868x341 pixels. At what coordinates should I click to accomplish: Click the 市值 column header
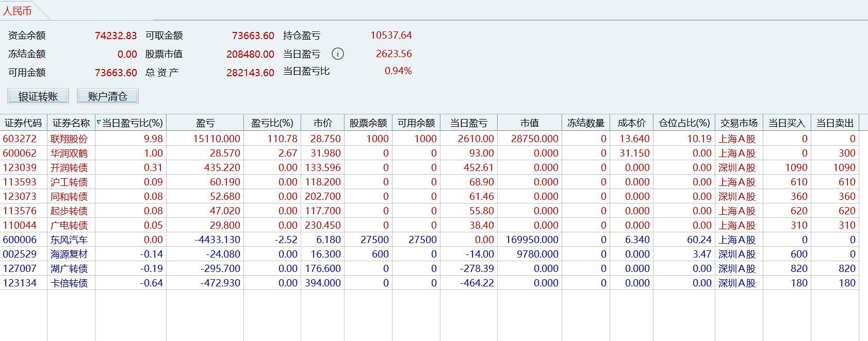pyautogui.click(x=530, y=123)
